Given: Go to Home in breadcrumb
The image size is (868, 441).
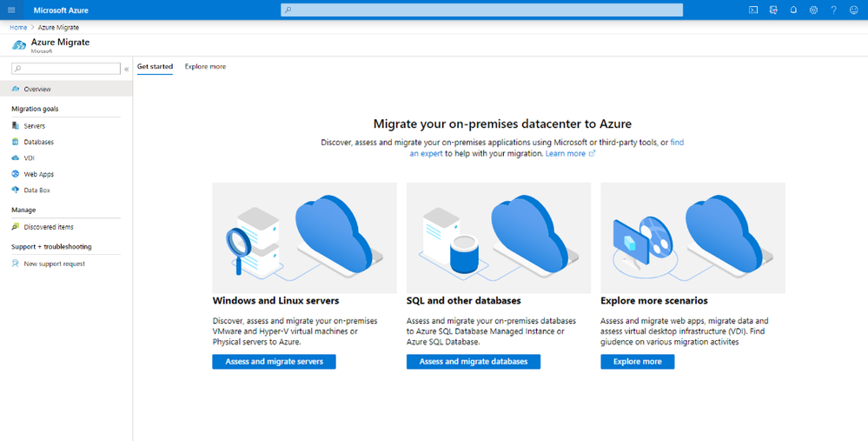Looking at the screenshot, I should (18, 27).
